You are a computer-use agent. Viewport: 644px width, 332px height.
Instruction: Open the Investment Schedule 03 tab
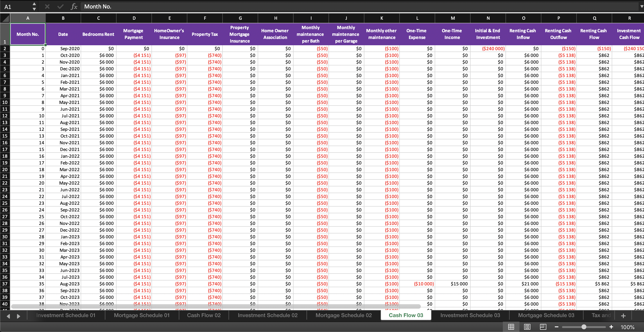tap(470, 315)
